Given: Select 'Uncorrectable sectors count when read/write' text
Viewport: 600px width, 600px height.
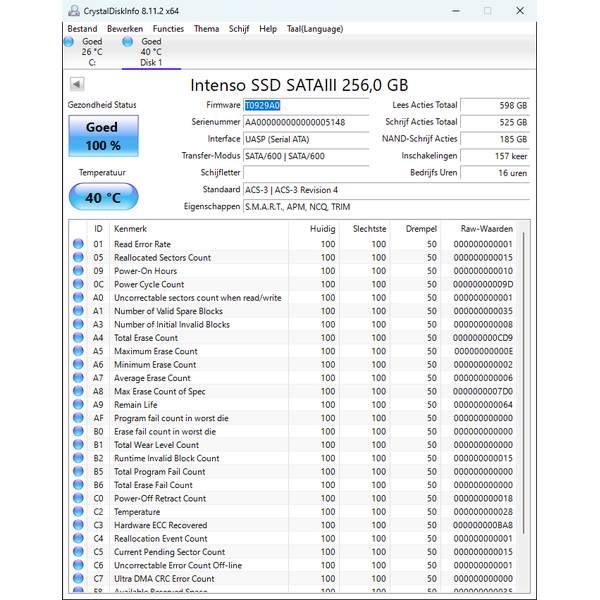Looking at the screenshot, I should click(197, 298).
